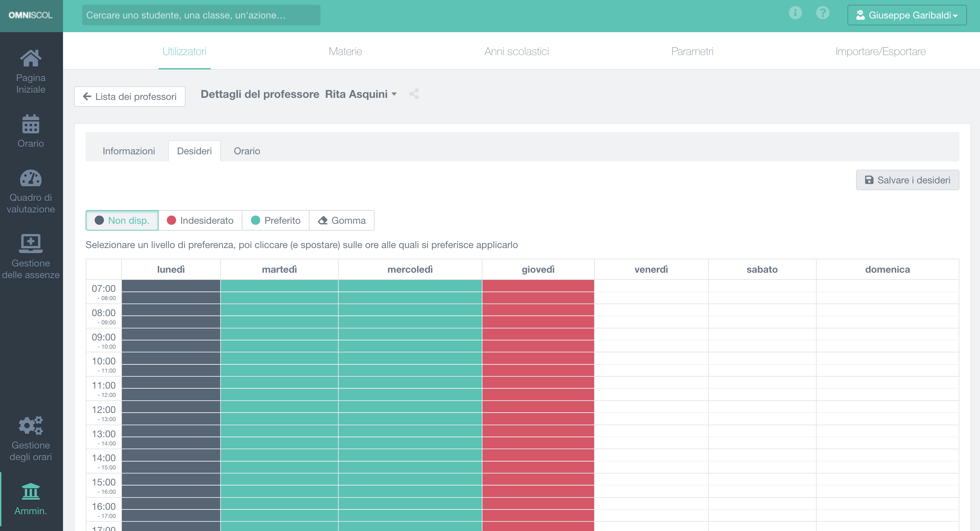The width and height of the screenshot is (980, 531).
Task: Open Quadro di valutazione gauge icon
Action: pyautogui.click(x=30, y=179)
